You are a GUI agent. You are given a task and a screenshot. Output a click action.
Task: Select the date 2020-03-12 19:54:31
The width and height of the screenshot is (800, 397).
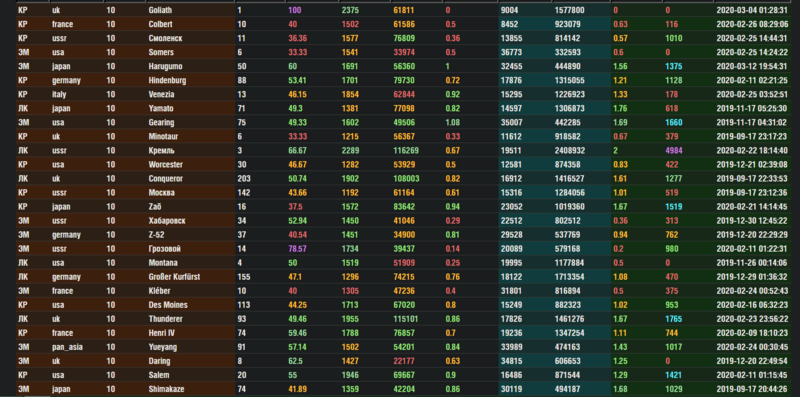pyautogui.click(x=752, y=66)
